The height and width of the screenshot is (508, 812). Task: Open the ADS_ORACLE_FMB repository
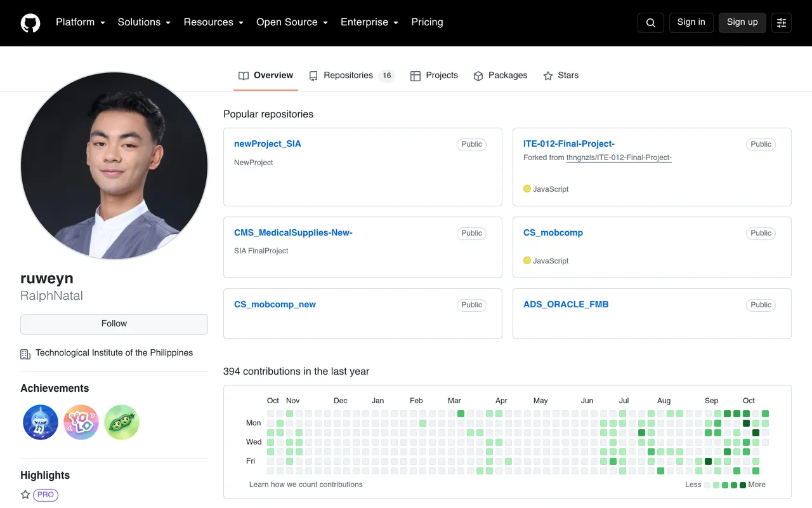click(566, 304)
